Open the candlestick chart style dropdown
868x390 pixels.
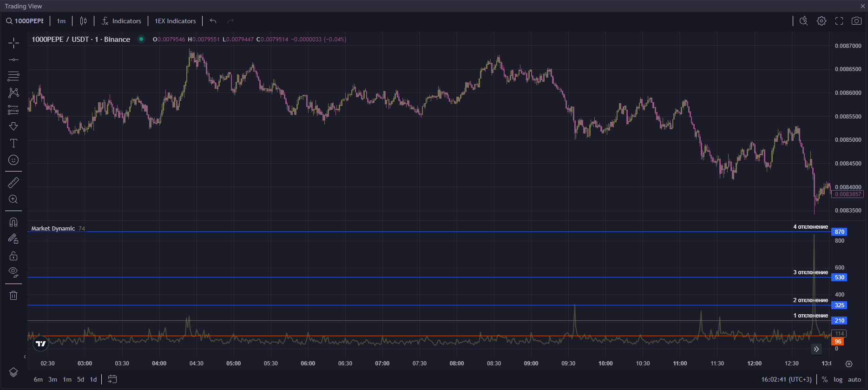point(83,21)
